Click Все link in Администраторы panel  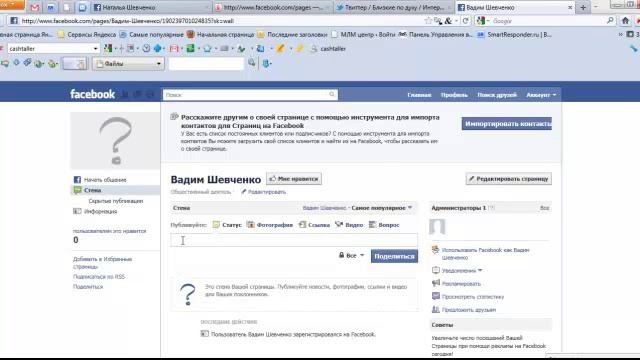(x=544, y=208)
